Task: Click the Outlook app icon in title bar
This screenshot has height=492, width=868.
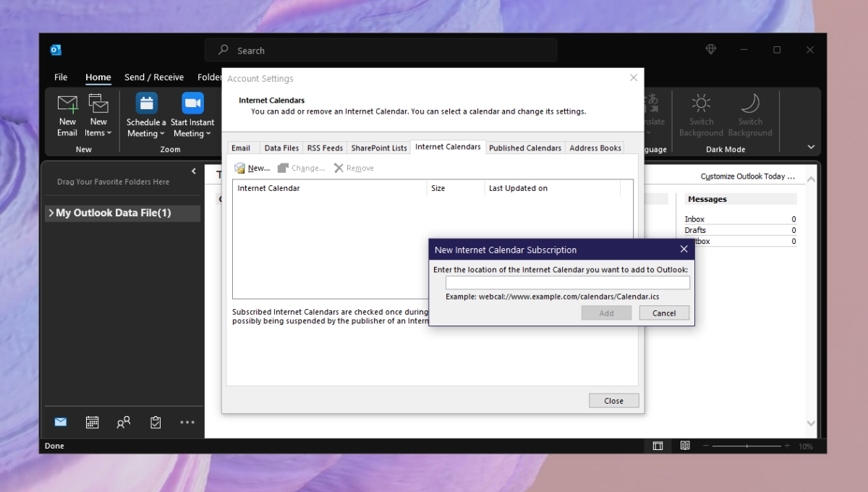Action: pos(56,50)
